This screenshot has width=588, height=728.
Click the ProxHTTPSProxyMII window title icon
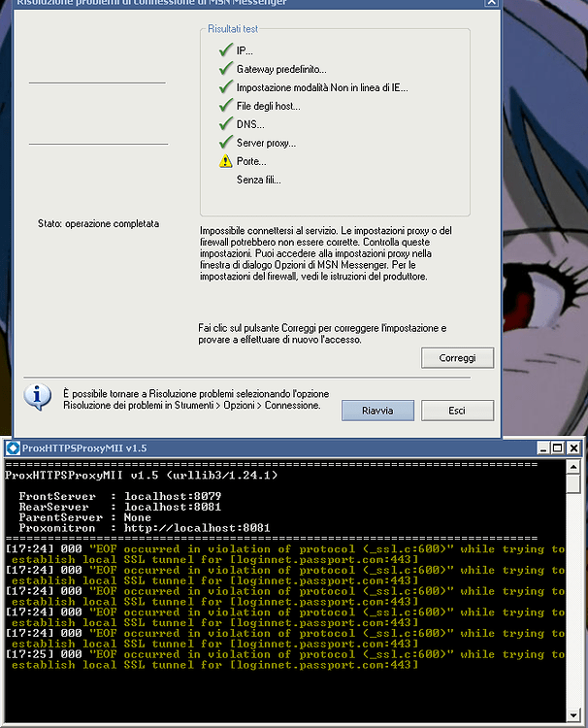(13, 448)
